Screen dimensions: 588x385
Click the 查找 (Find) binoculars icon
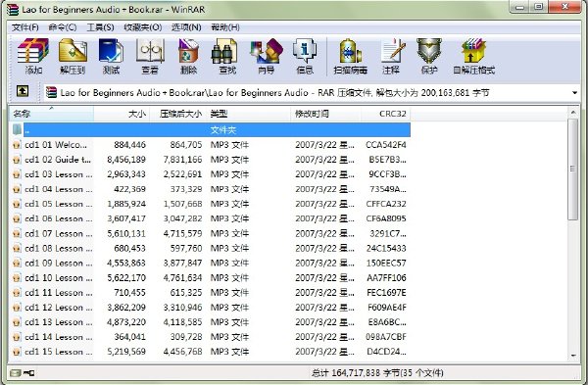coord(224,51)
